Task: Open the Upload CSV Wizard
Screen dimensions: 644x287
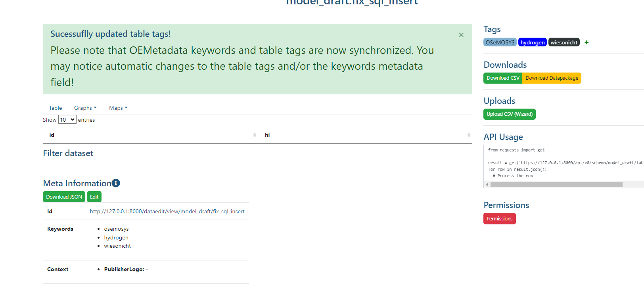Action: (x=509, y=114)
